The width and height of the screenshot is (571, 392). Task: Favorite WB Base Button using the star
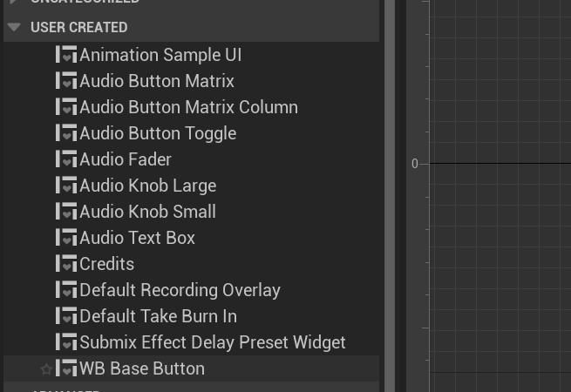click(x=46, y=369)
